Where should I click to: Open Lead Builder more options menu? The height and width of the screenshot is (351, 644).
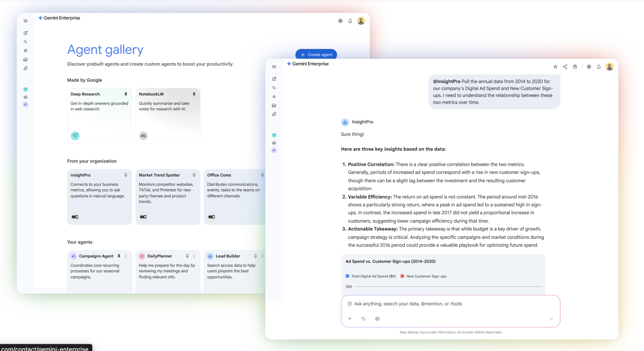[262, 256]
